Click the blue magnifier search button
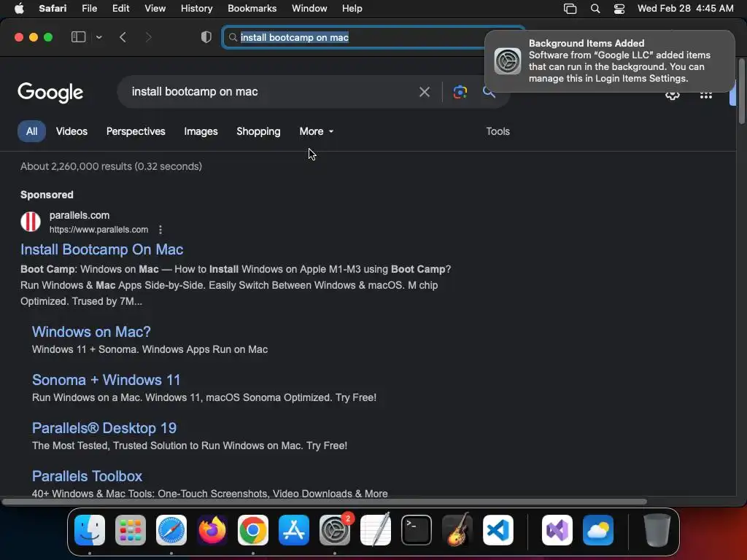747x560 pixels. coord(489,92)
